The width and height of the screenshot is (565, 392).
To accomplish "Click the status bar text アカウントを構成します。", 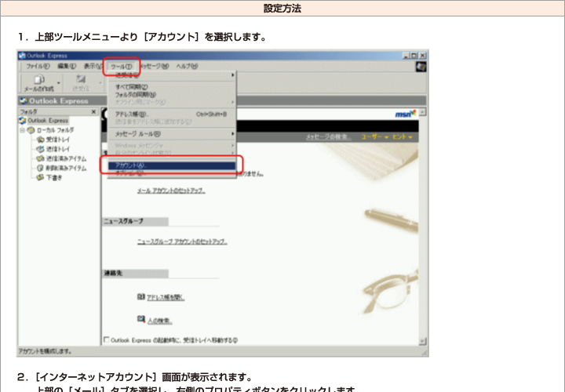I will pos(45,351).
